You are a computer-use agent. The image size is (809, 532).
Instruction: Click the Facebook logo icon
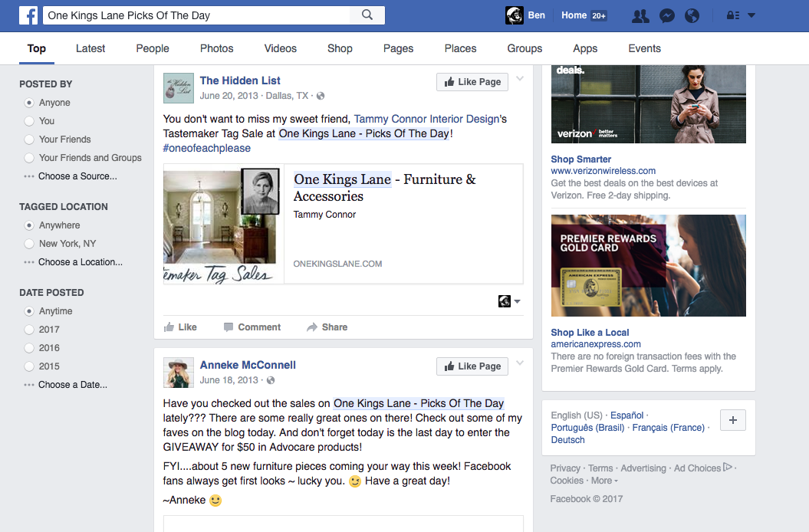coord(28,15)
